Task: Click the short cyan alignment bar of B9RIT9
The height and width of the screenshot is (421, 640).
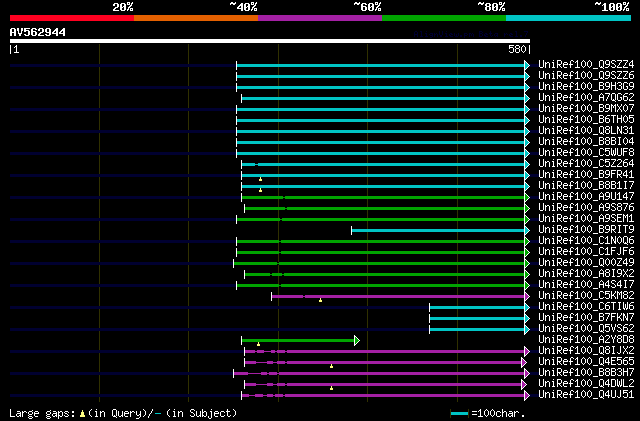Action: coord(438,231)
